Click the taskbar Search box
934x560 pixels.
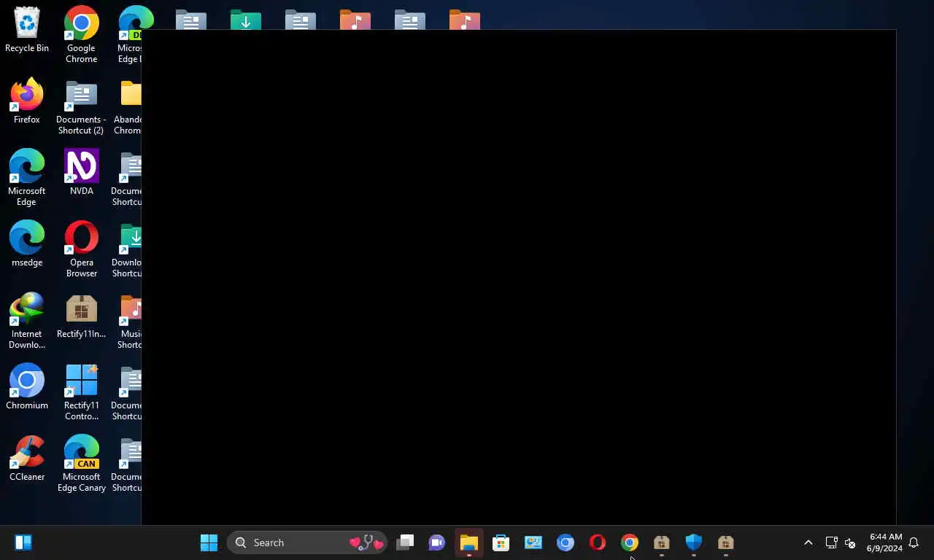coord(307,542)
